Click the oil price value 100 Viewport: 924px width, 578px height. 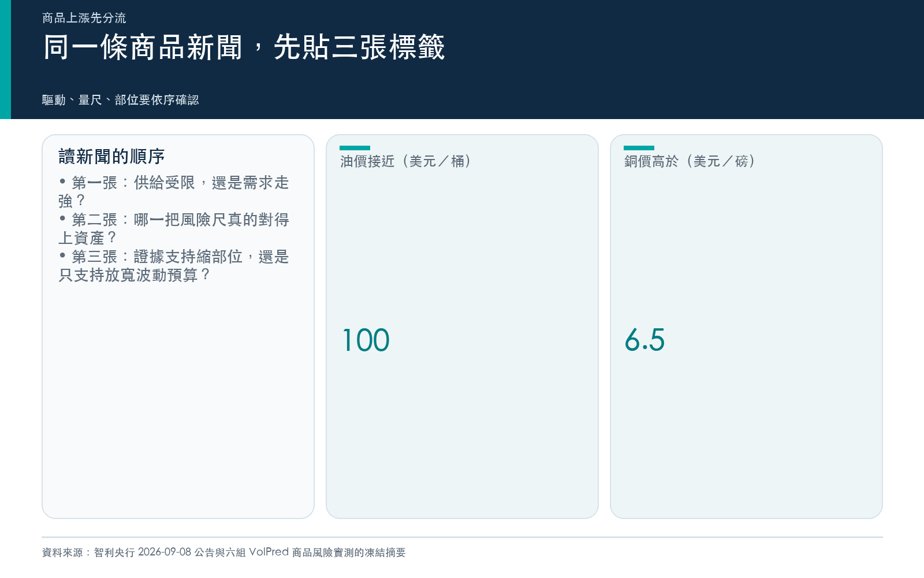pos(366,340)
